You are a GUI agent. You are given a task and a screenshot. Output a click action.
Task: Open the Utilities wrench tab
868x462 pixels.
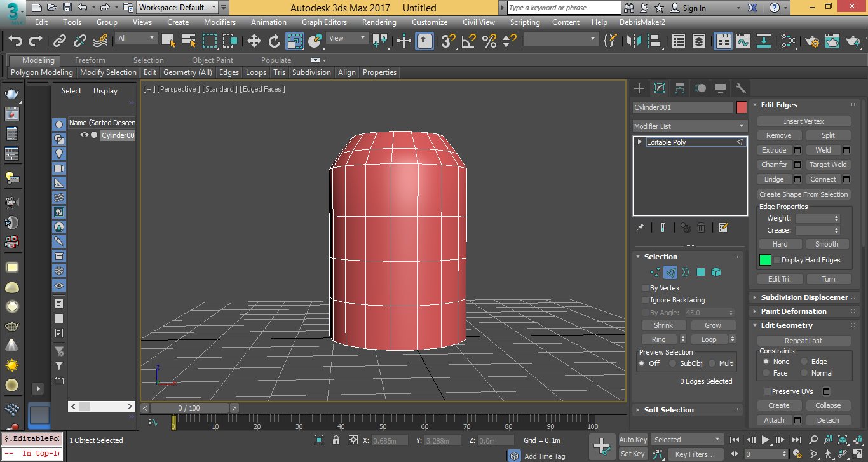pyautogui.click(x=740, y=88)
